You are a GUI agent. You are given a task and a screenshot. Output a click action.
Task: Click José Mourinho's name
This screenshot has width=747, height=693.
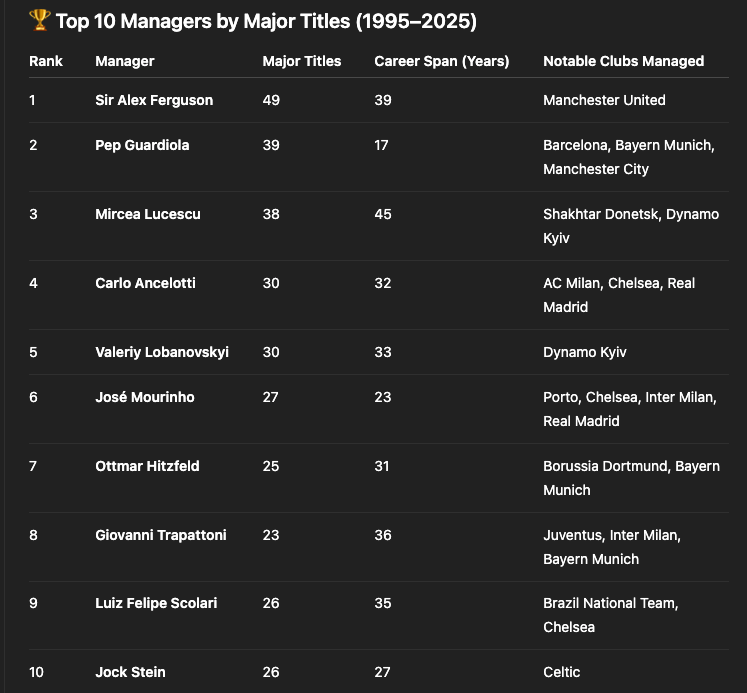[x=145, y=397]
